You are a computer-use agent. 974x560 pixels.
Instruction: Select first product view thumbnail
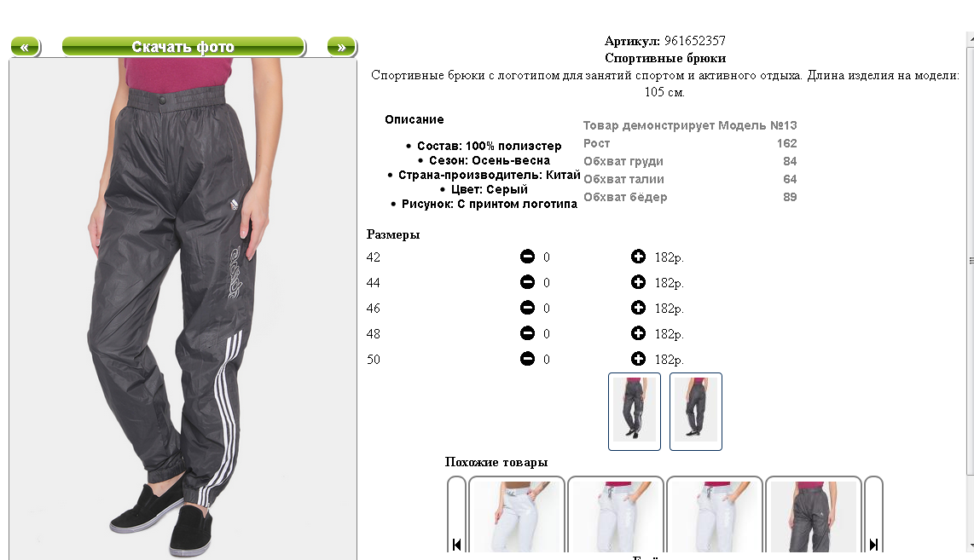pyautogui.click(x=635, y=411)
